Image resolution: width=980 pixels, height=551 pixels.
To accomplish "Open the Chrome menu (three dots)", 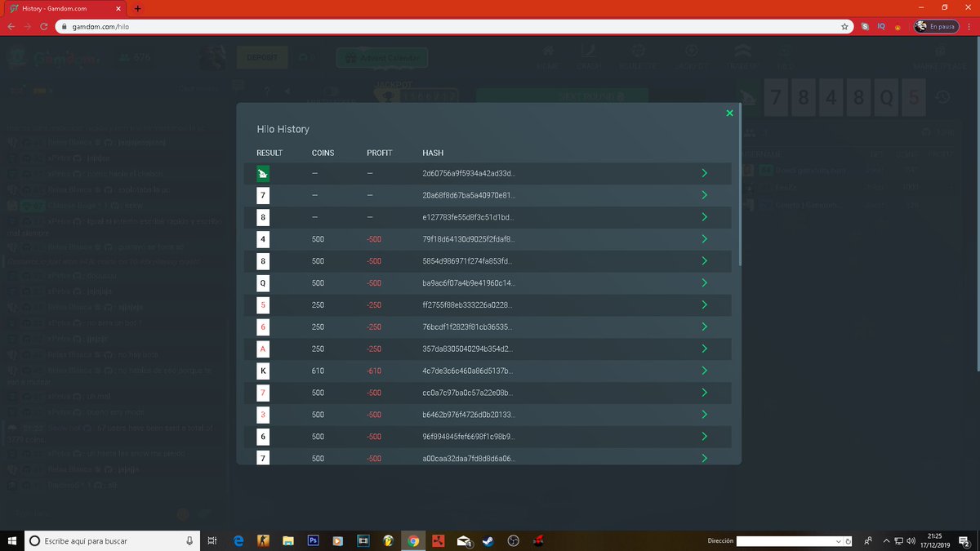I will click(x=969, y=26).
